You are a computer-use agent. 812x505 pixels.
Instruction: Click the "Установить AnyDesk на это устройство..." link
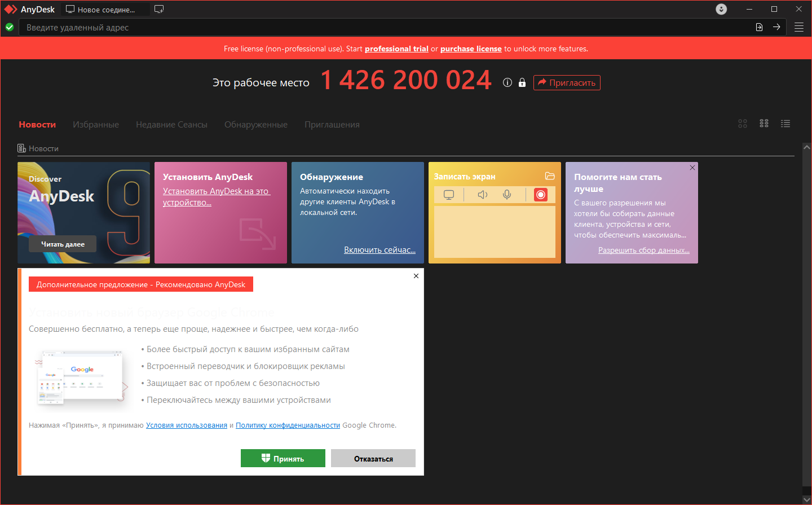(x=217, y=196)
